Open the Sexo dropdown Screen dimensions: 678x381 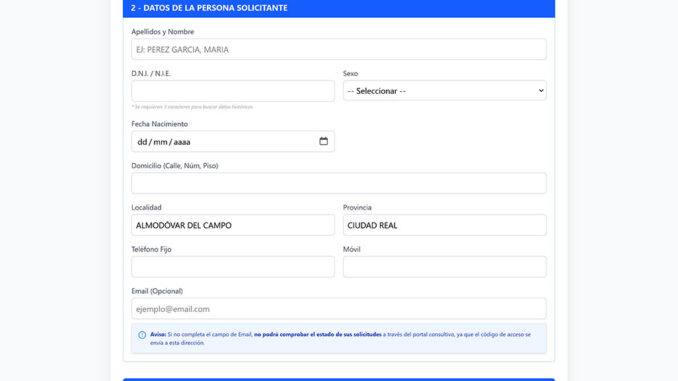[445, 91]
